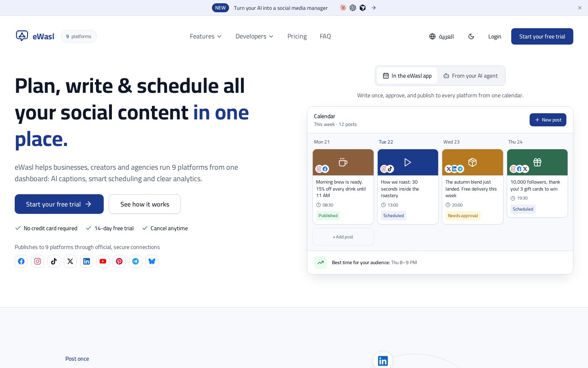
Task: Select the In the eWasl app tab
Action: (x=407, y=76)
